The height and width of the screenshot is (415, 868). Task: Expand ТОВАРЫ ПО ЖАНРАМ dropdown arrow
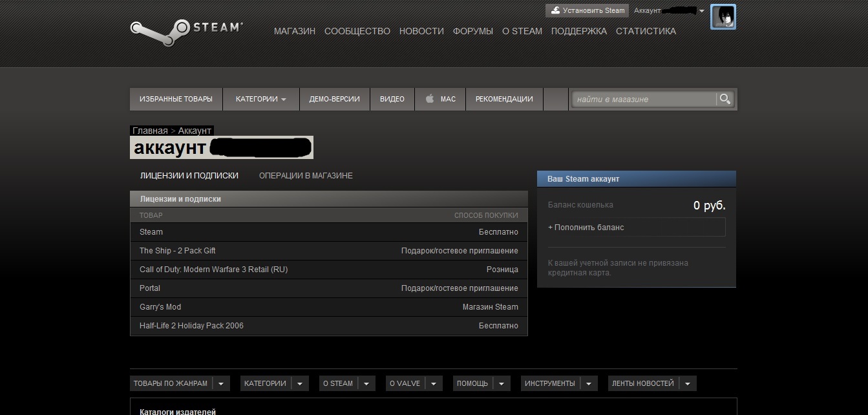point(221,383)
